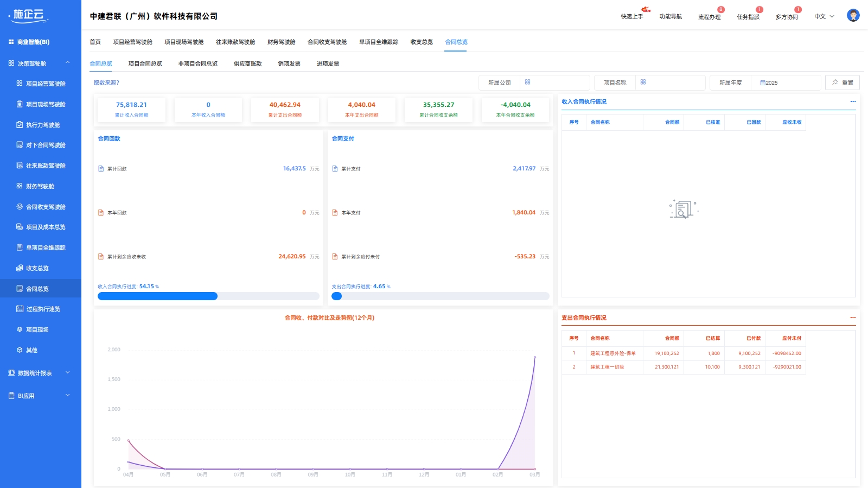Switch to the 首页 tab
The width and height of the screenshot is (868, 488).
pos(95,42)
